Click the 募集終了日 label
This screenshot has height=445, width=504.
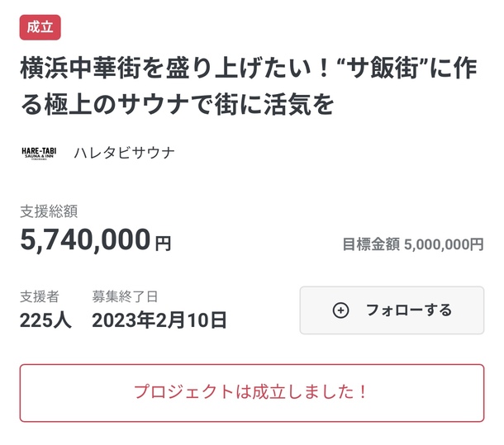click(125, 296)
